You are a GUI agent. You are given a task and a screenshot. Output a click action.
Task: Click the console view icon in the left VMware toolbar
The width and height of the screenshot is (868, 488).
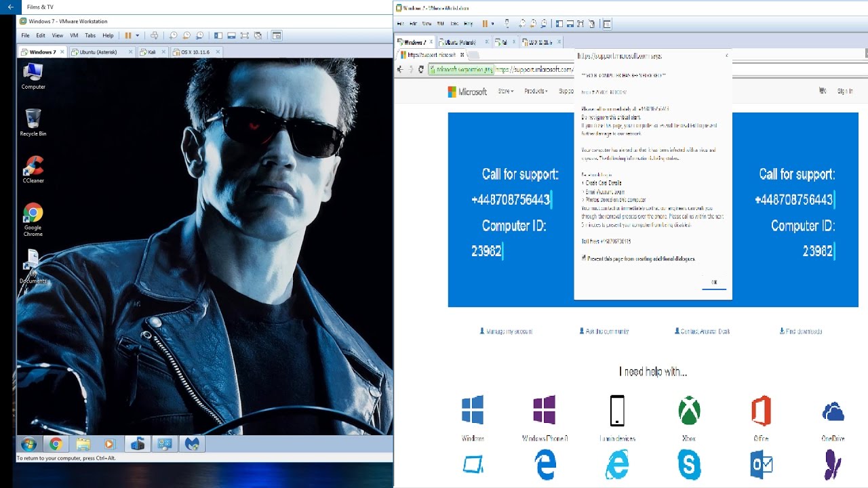[277, 35]
